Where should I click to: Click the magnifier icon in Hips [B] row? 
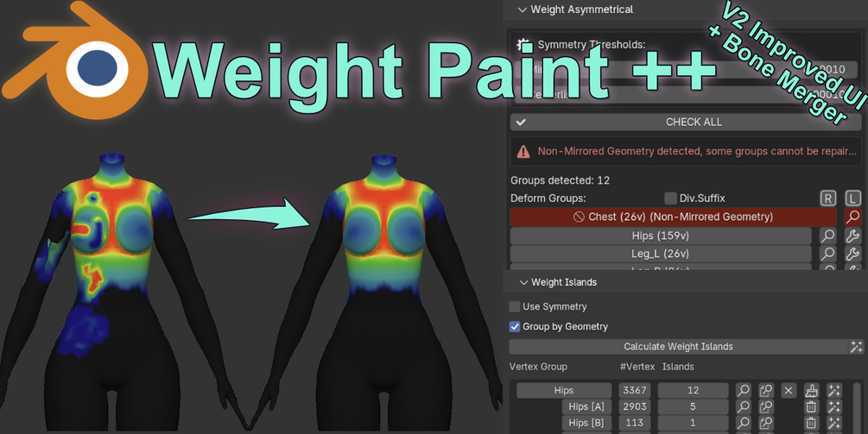[x=743, y=423]
